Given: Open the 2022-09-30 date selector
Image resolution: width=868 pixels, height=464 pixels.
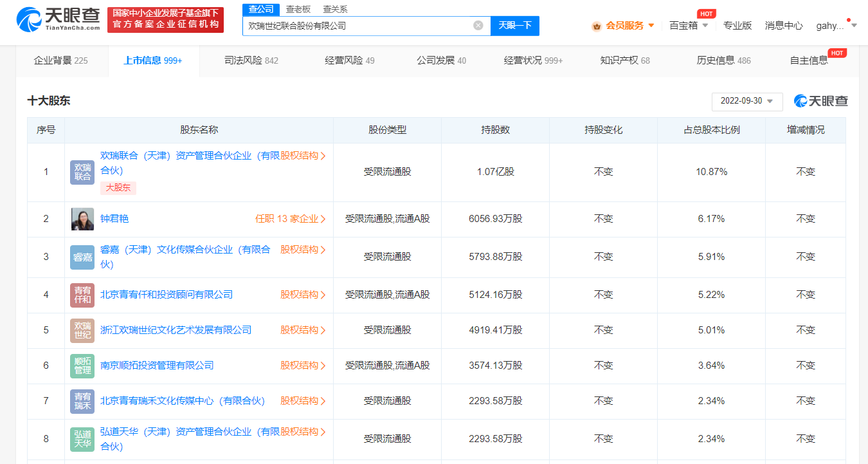Looking at the screenshot, I should pyautogui.click(x=746, y=101).
